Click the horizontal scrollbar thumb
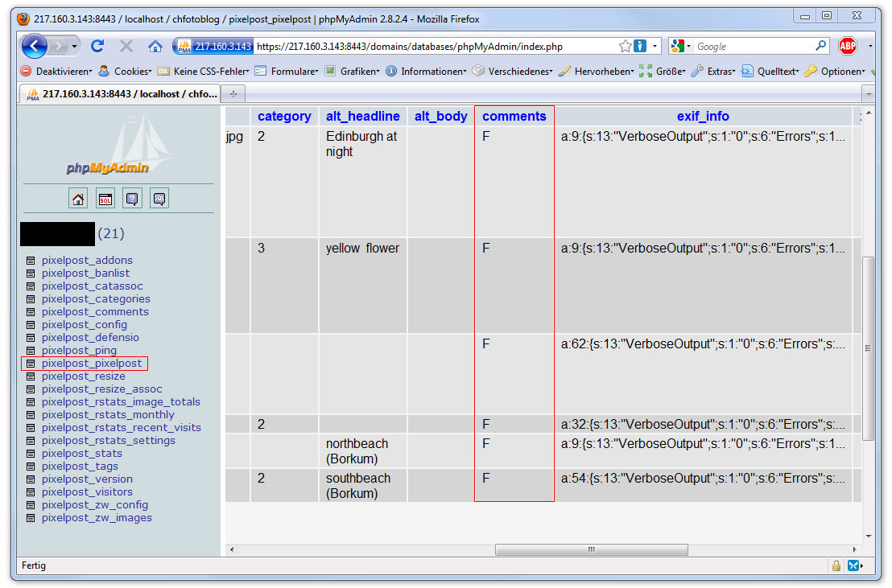892x588 pixels. tap(592, 549)
